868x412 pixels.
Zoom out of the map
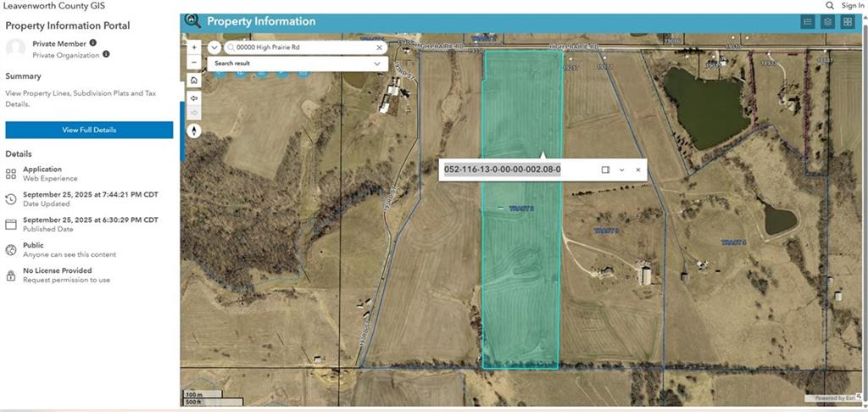(x=194, y=63)
